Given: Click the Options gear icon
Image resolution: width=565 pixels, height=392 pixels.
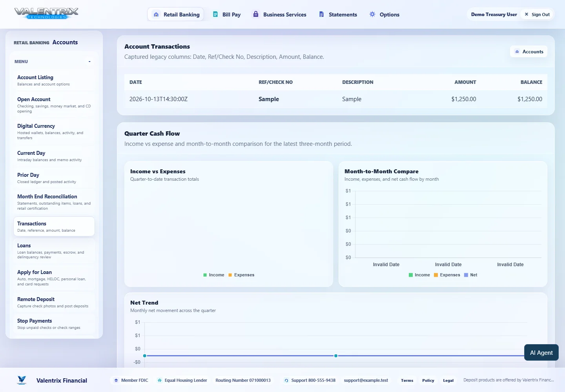Looking at the screenshot, I should [372, 14].
